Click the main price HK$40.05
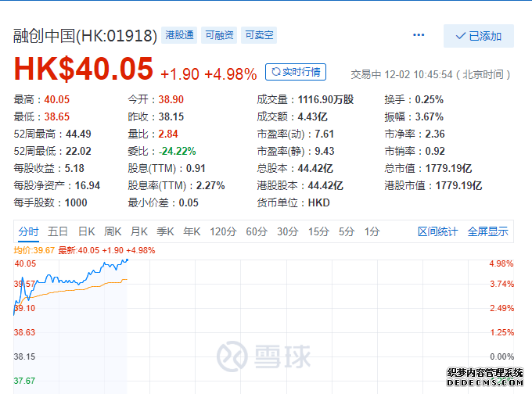 coord(84,69)
